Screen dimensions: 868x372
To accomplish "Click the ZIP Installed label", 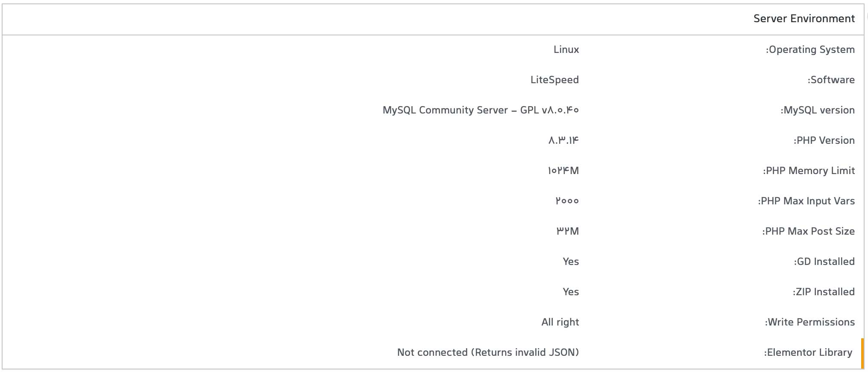I will 824,292.
